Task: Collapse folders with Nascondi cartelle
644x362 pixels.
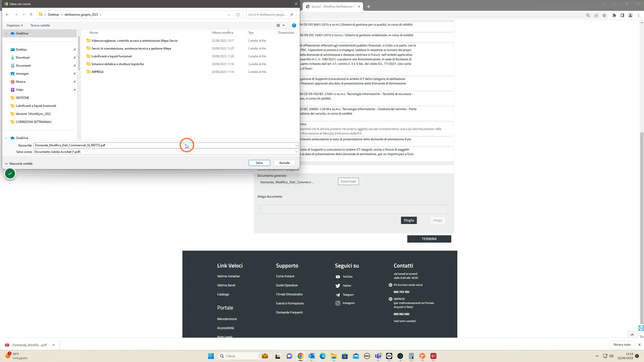Action: click(x=19, y=164)
